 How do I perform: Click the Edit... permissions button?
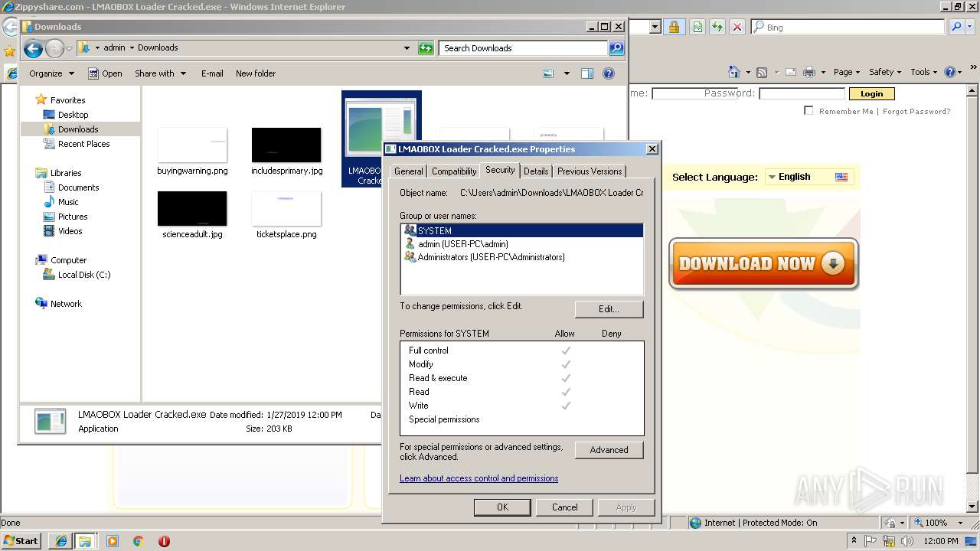click(609, 309)
